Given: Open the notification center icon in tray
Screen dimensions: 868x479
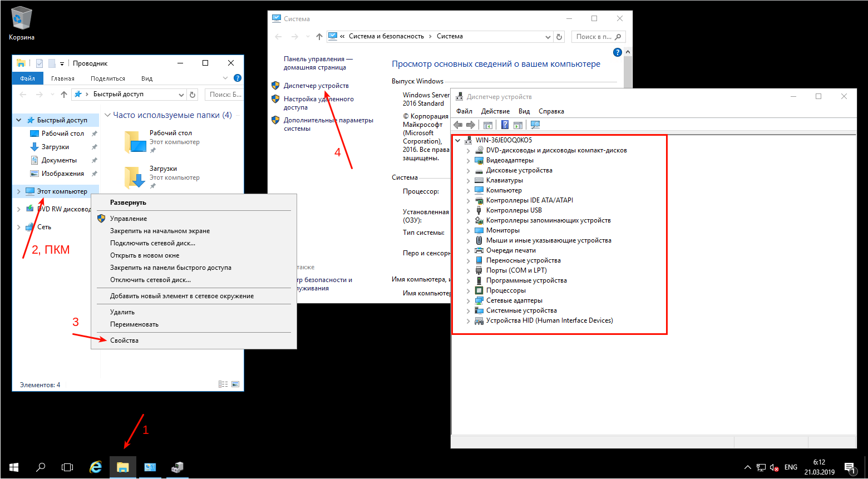Looking at the screenshot, I should pyautogui.click(x=849, y=467).
